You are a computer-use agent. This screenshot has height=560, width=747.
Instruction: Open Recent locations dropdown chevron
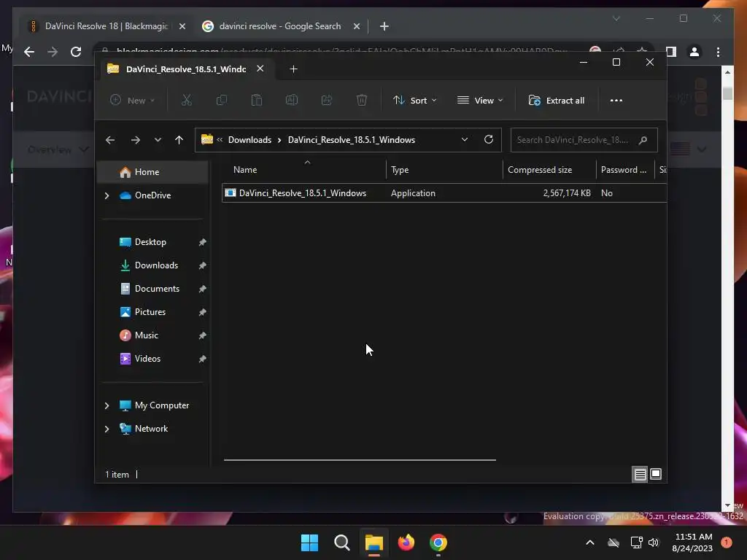coord(158,139)
